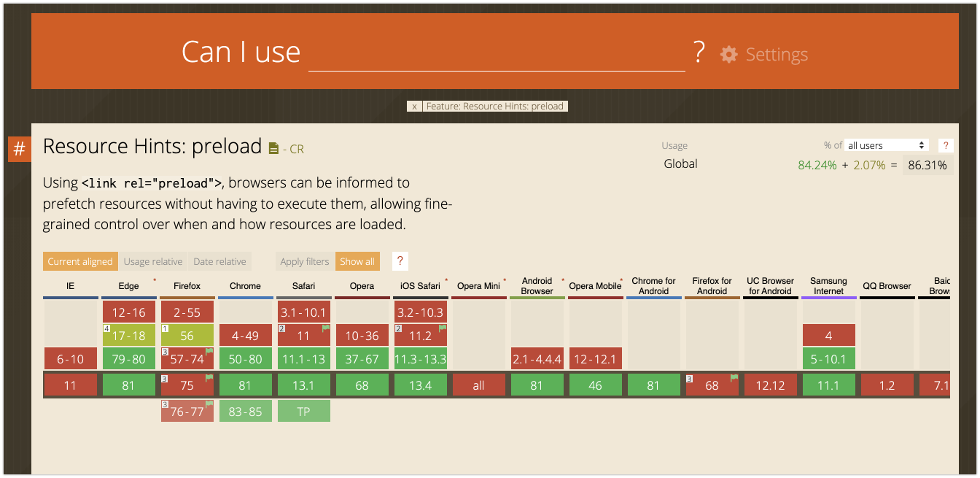This screenshot has height=478, width=980.
Task: Close the Resource Hints preload feature tag
Action: pyautogui.click(x=414, y=107)
